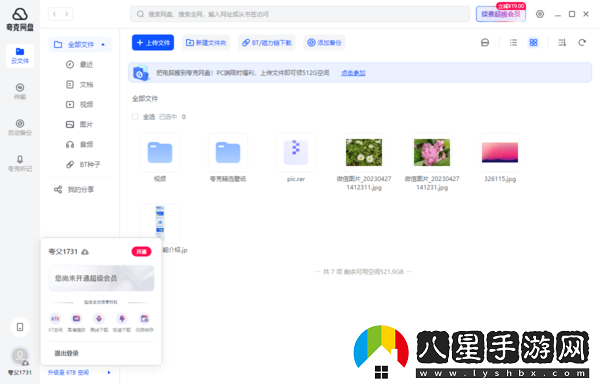The image size is (600, 384).
Task: Open 我的分享 my shares
Action: coord(74,189)
